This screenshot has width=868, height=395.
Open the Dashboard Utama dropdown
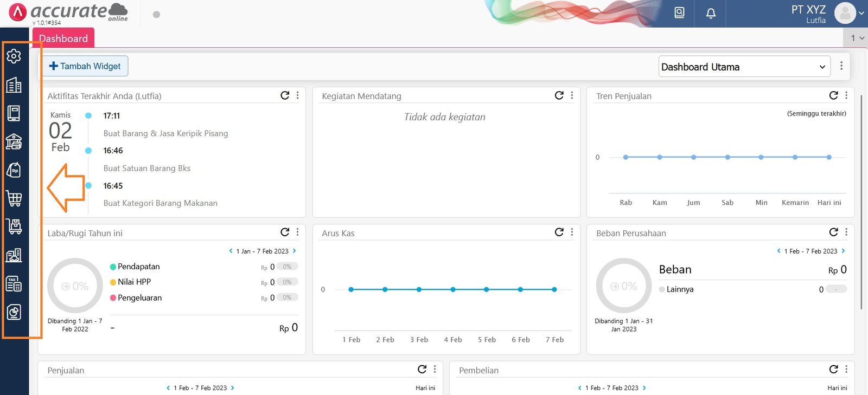pyautogui.click(x=744, y=67)
